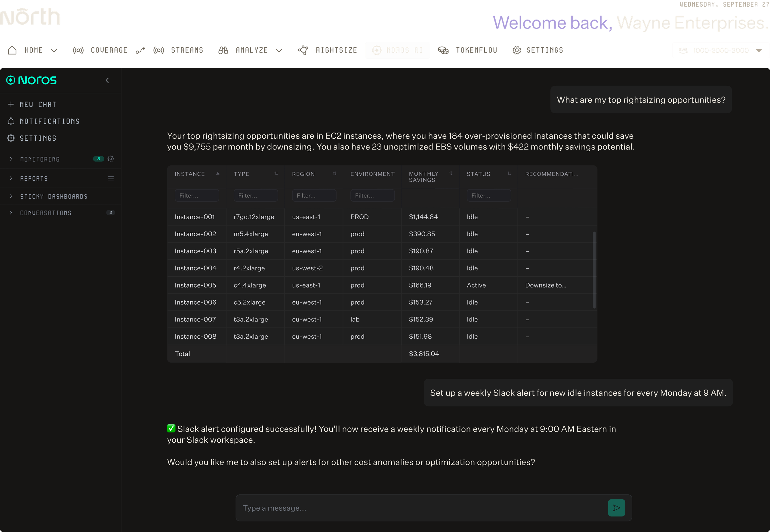Viewport: 770px width, 532px height.
Task: Expand the Reports section
Action: pos(11,178)
